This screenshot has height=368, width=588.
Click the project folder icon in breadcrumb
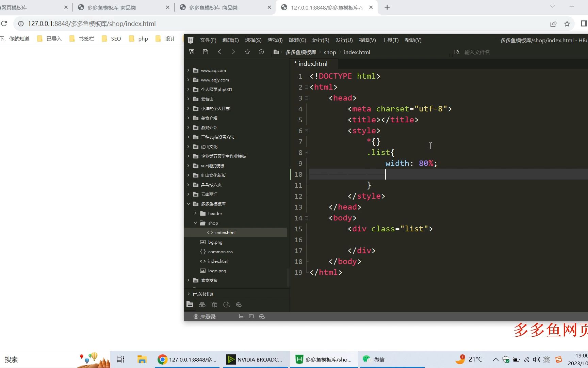pyautogui.click(x=276, y=52)
